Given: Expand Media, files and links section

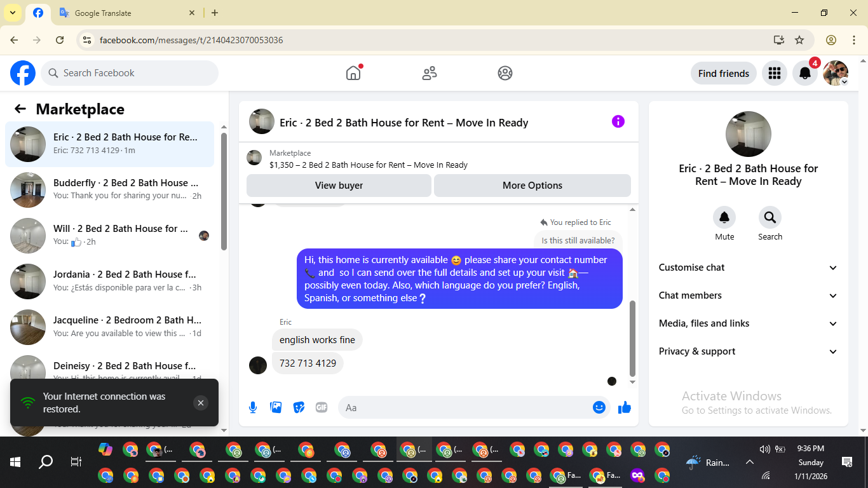Looking at the screenshot, I should [749, 323].
